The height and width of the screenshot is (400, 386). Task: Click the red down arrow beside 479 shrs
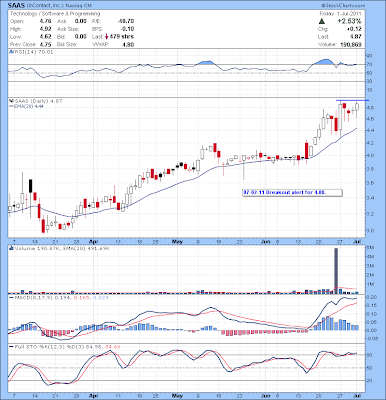(x=106, y=36)
